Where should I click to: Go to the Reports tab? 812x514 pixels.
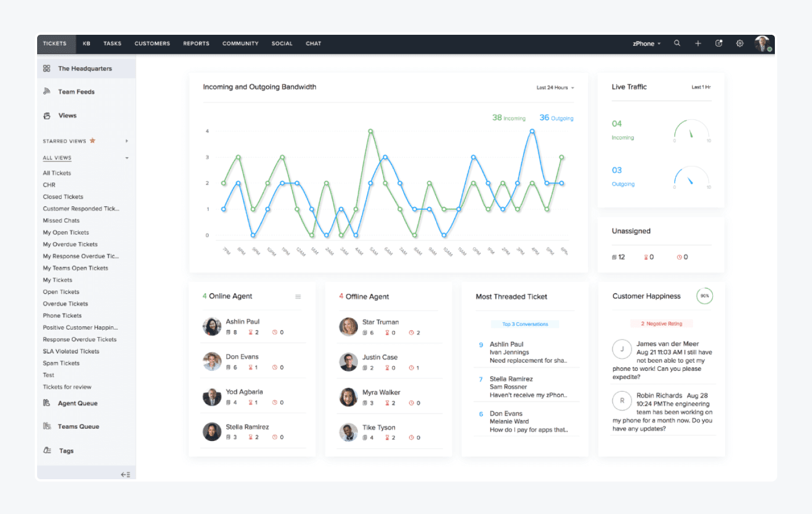point(196,43)
